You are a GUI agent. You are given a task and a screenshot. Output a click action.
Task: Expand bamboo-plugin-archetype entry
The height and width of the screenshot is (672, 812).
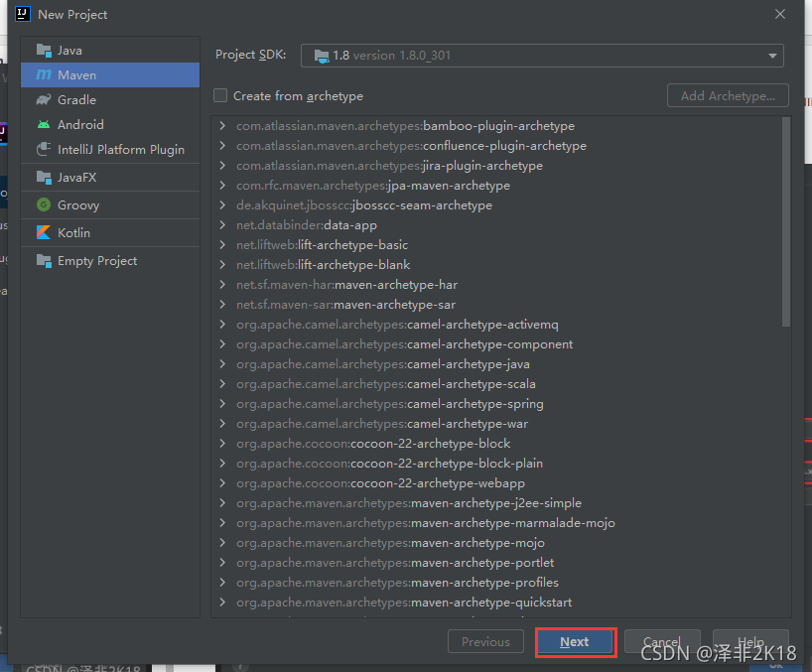click(222, 126)
